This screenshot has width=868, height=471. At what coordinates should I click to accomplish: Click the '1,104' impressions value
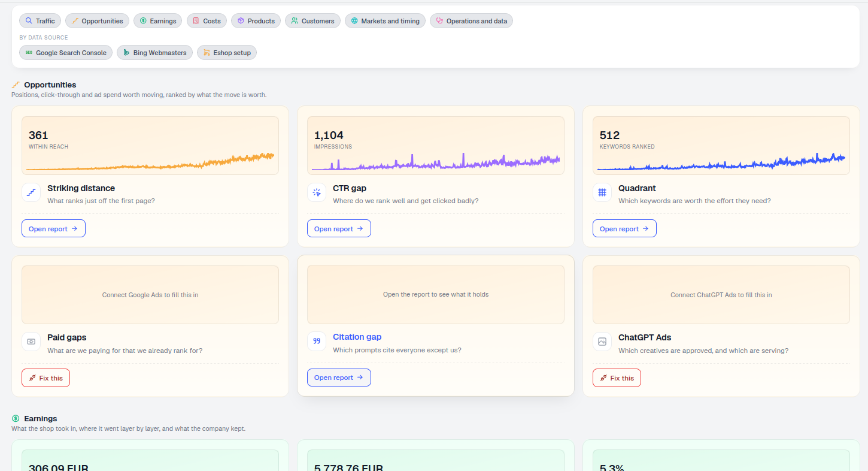329,135
